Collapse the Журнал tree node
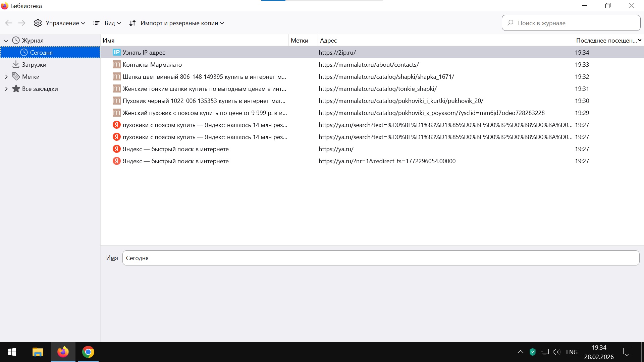Screen dimensions: 644x362 tap(6, 41)
